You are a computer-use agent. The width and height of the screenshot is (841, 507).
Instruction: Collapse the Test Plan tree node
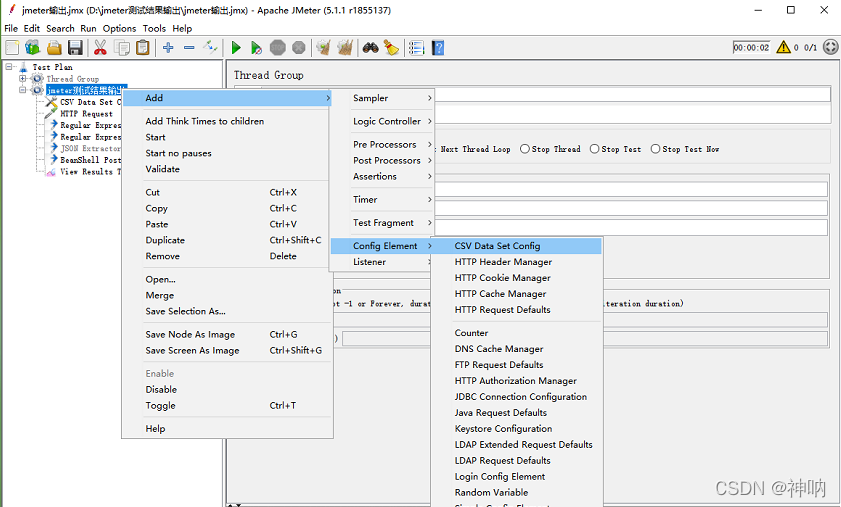tap(9, 67)
